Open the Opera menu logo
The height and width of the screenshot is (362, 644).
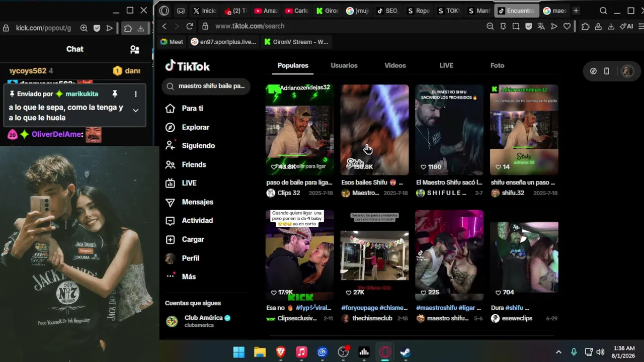164,11
